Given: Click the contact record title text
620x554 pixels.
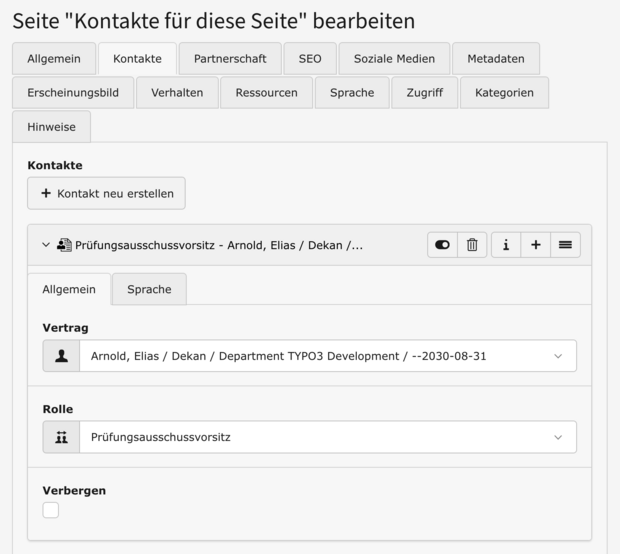Looking at the screenshot, I should (x=219, y=245).
